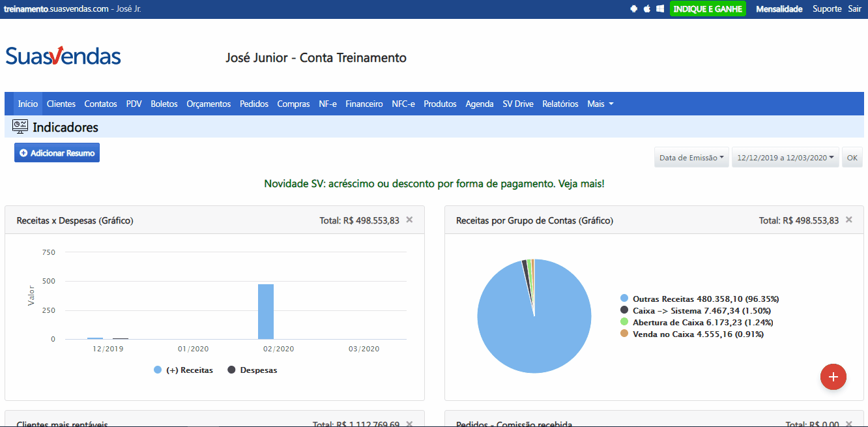Open the Contatos menu
868x427 pixels.
click(x=101, y=104)
